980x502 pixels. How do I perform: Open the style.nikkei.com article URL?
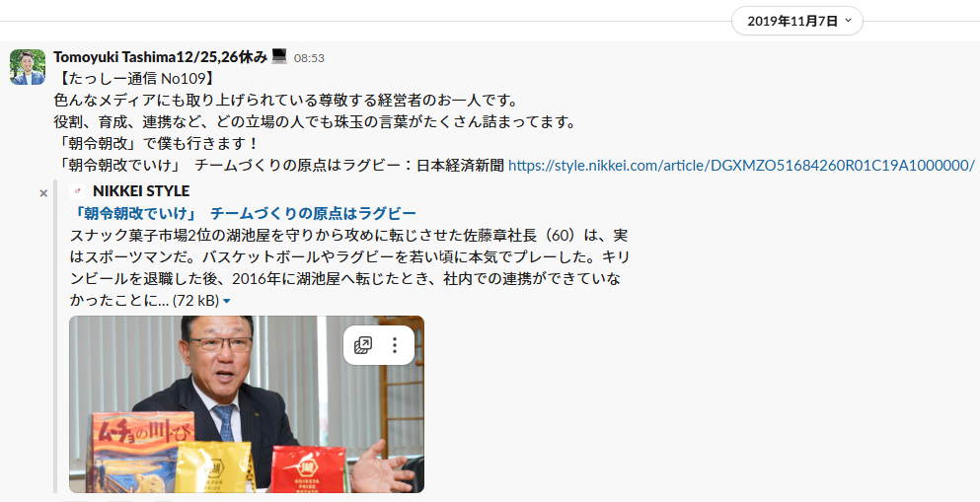coord(741,166)
